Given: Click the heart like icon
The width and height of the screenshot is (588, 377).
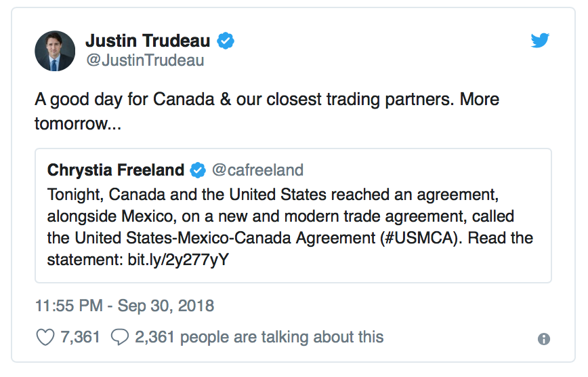Looking at the screenshot, I should pos(45,337).
